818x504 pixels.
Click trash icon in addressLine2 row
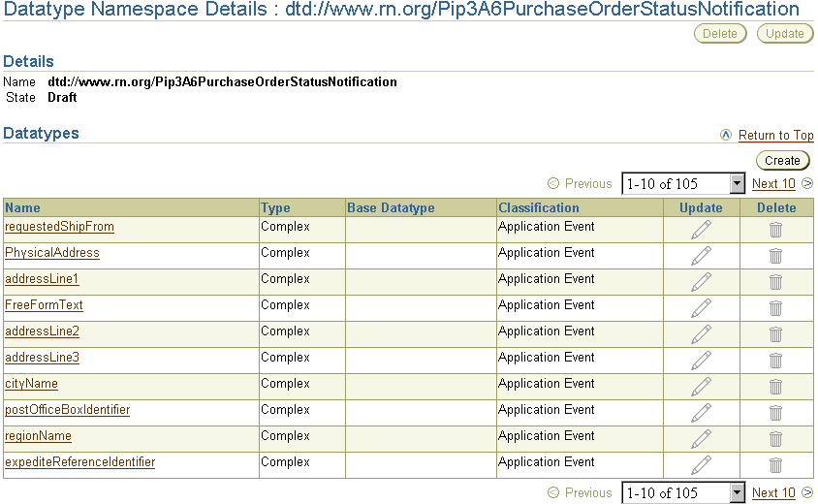tap(775, 334)
